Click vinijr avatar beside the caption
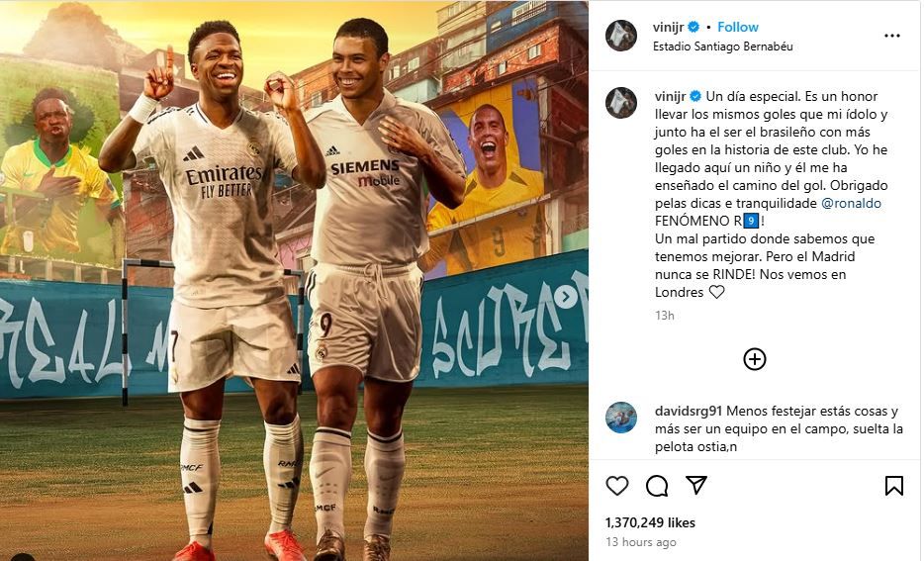924x561 pixels. (621, 103)
